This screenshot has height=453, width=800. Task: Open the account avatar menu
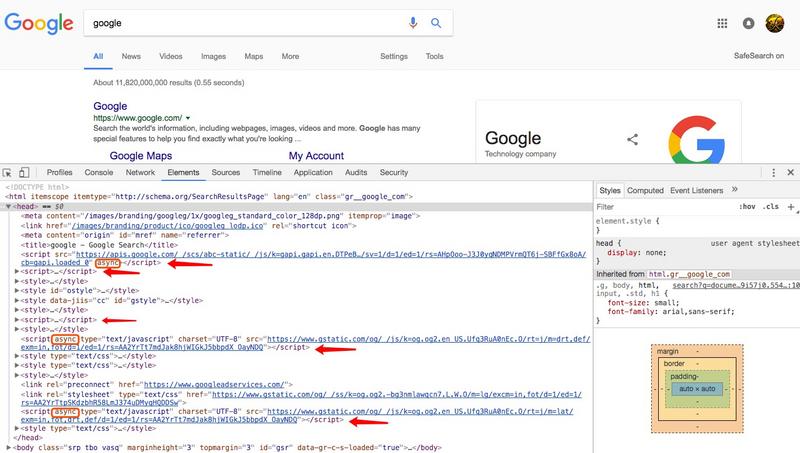point(774,23)
